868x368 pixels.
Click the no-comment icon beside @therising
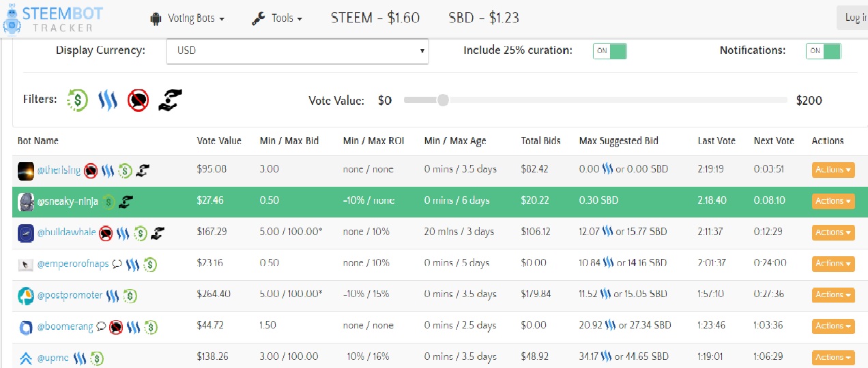[91, 170]
